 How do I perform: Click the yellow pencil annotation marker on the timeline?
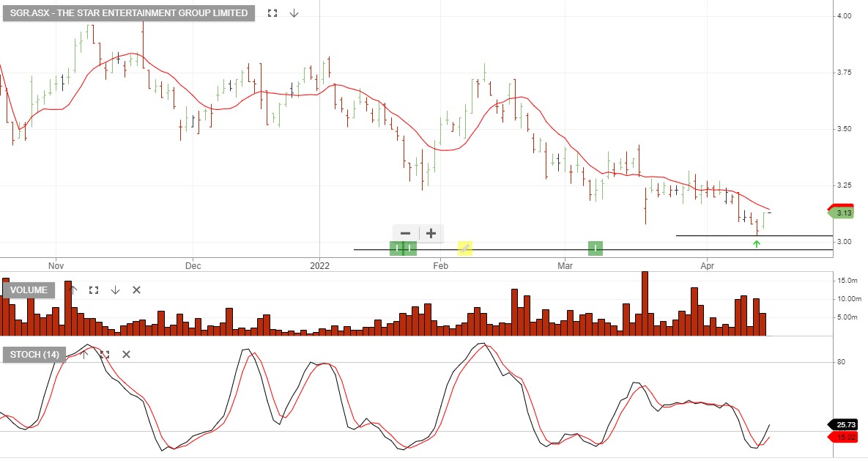click(x=464, y=249)
